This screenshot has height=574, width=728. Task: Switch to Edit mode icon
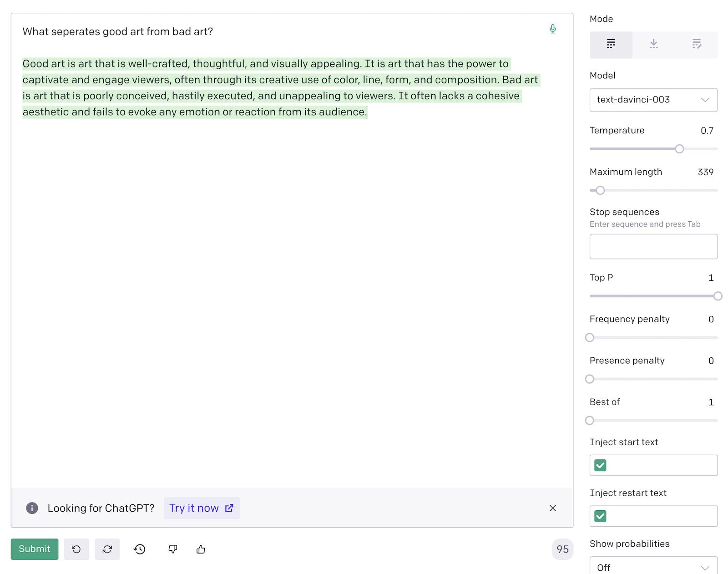(x=696, y=44)
